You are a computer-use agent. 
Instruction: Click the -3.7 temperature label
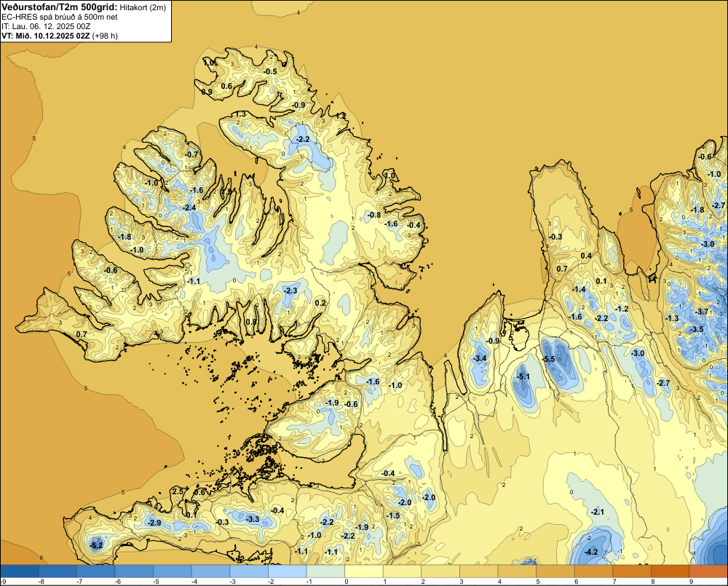pyautogui.click(x=703, y=312)
